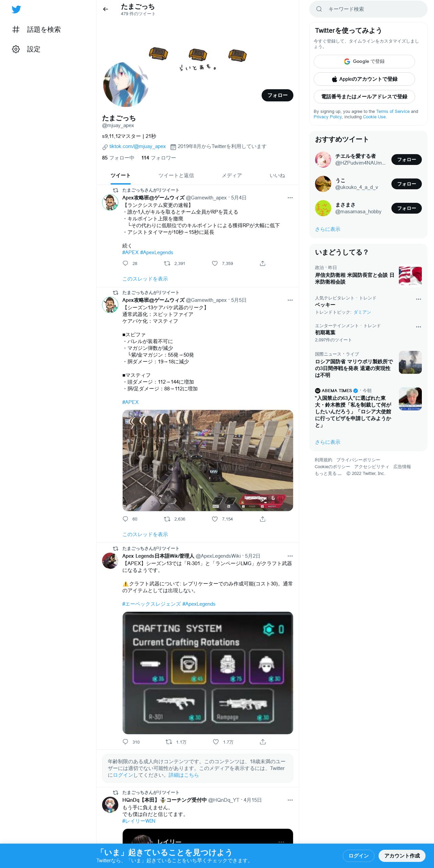Like icon showing 7,154
Image resolution: width=434 pixels, height=868 pixels.
click(x=215, y=519)
